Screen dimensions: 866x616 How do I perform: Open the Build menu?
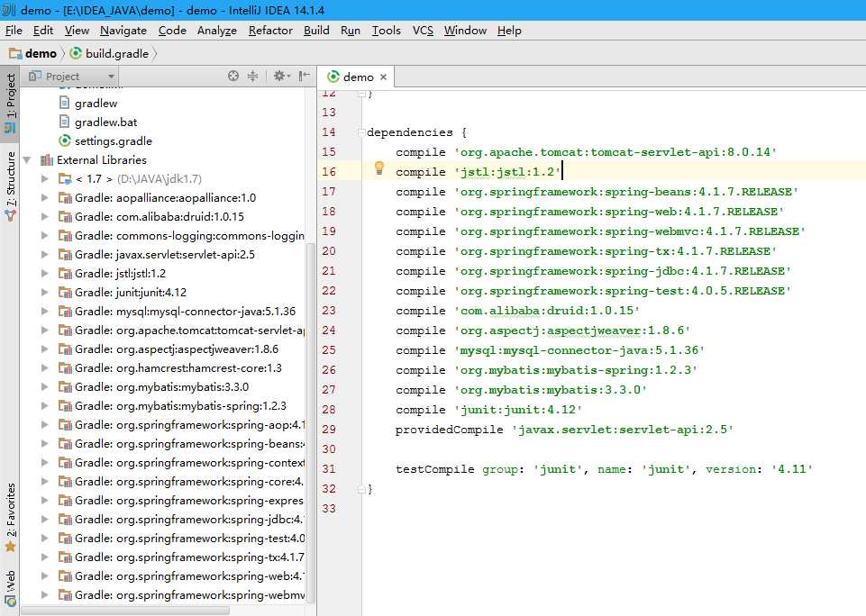point(316,31)
